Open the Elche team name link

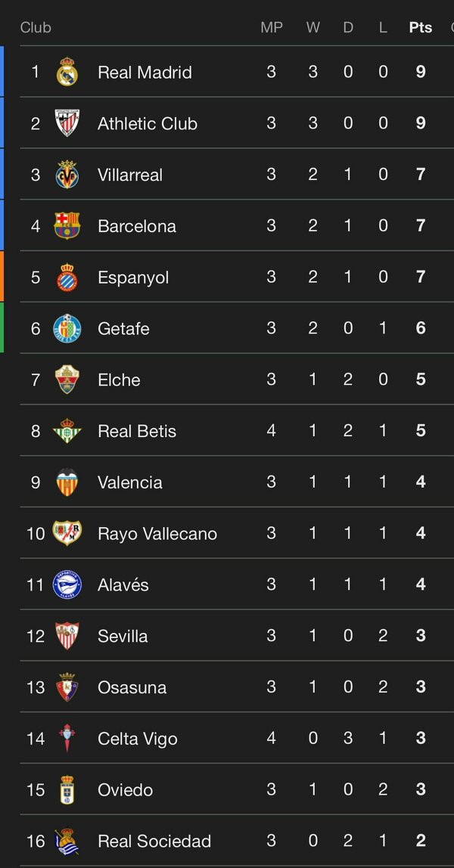pos(119,380)
